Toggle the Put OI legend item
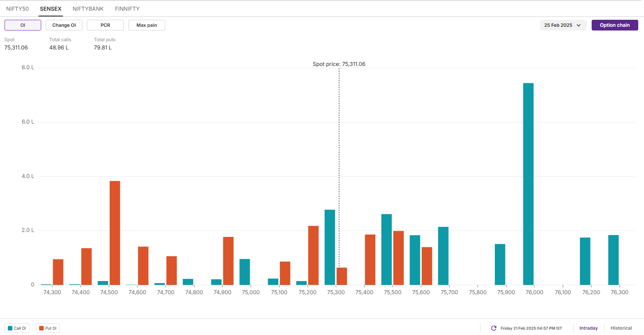The width and height of the screenshot is (644, 335). [x=48, y=328]
